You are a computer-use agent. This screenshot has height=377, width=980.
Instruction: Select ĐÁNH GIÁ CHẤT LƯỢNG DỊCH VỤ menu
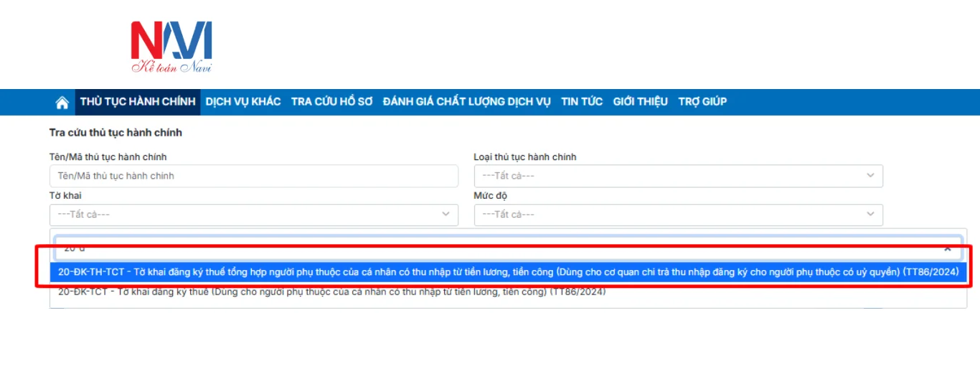tap(466, 102)
